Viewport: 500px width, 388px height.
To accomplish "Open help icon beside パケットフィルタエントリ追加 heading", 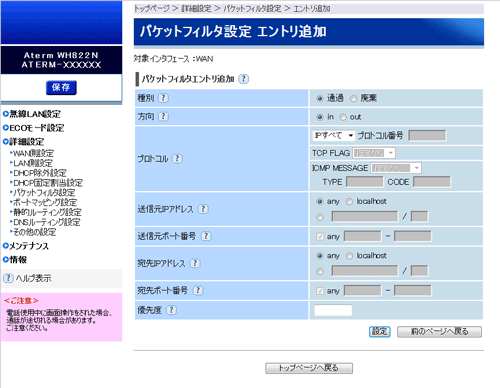I will (x=244, y=79).
